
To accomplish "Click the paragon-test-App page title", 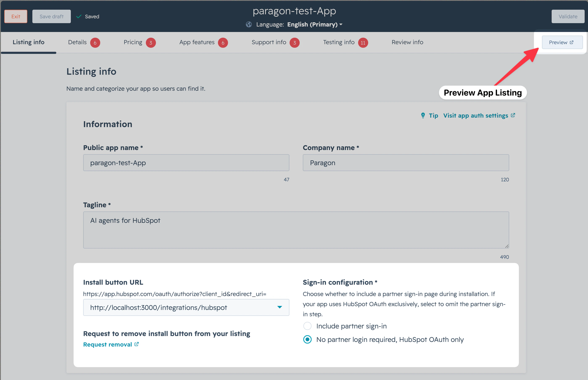I will 294,11.
